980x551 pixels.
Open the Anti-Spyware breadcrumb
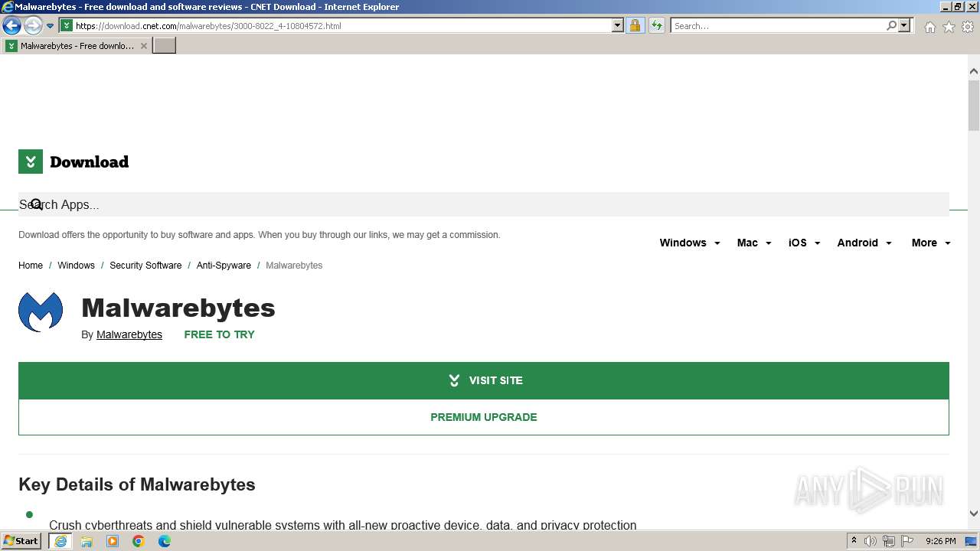[224, 266]
